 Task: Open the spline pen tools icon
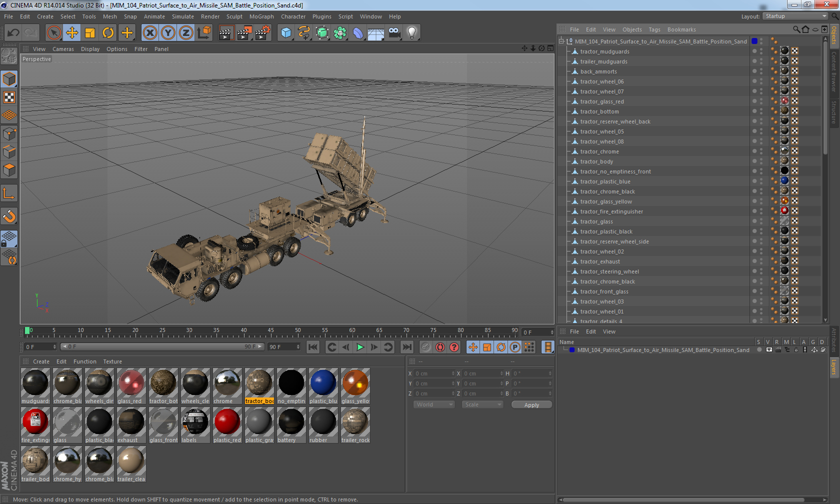click(x=304, y=33)
